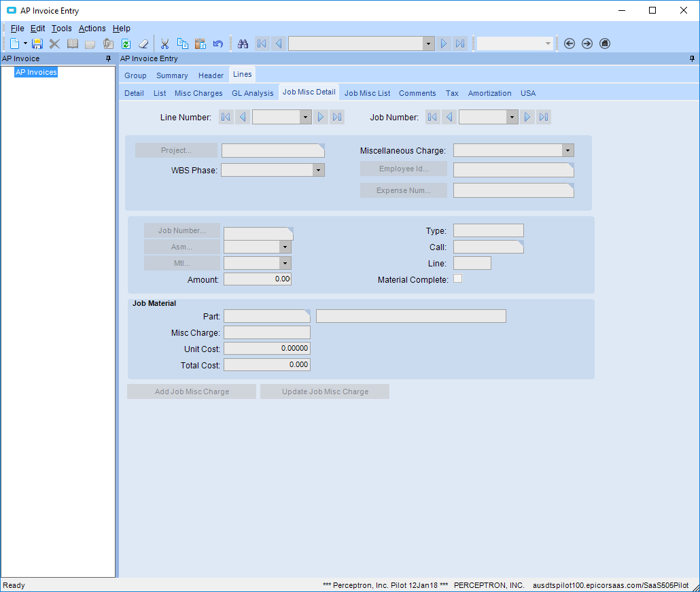Click the Expense Num... button

point(404,190)
